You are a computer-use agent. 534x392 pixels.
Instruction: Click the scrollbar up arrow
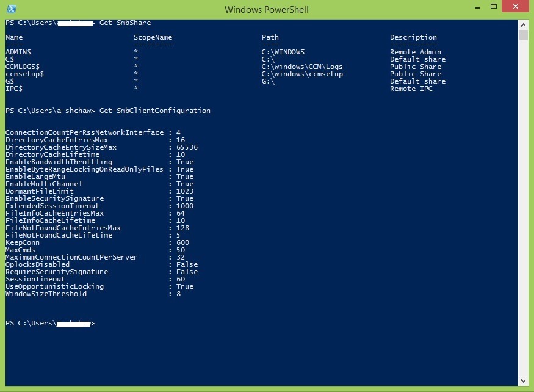coord(523,24)
